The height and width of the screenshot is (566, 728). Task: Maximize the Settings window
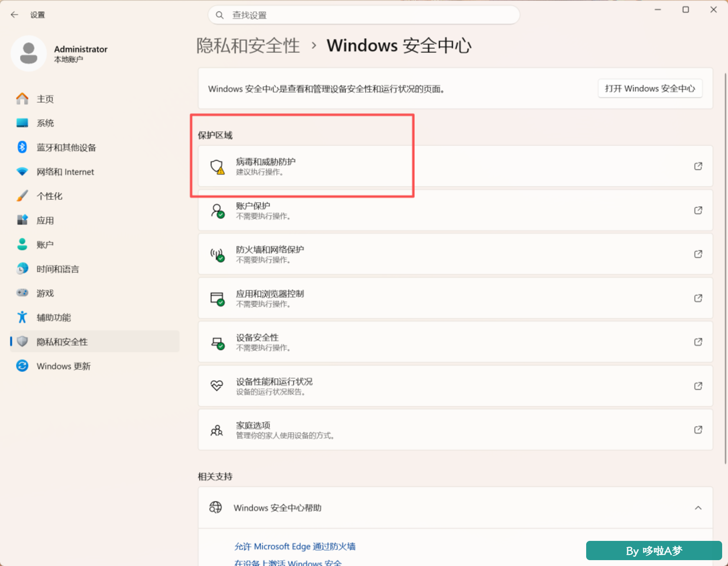[685, 10]
